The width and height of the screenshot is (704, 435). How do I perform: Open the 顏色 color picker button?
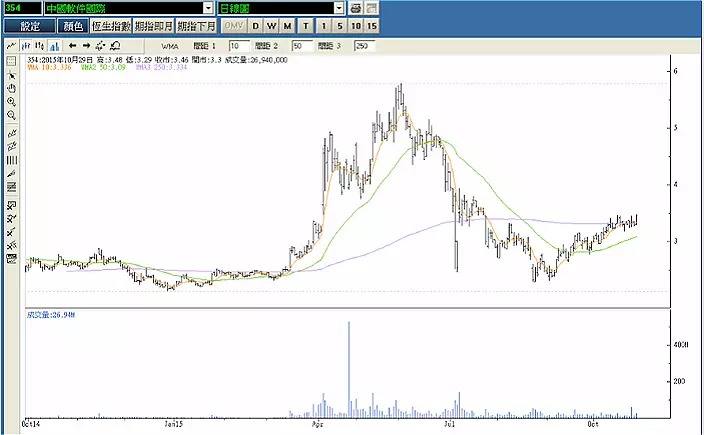pos(73,25)
